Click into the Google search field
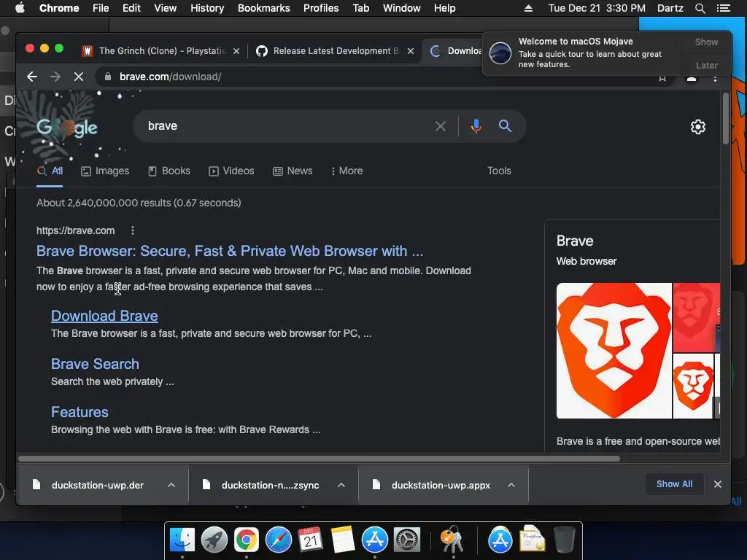The image size is (747, 560). click(286, 126)
